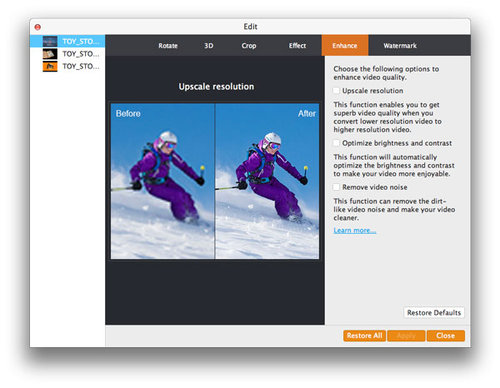The height and width of the screenshot is (388, 500).
Task: Select the second TOY_STO video thumbnail
Action: (x=50, y=54)
